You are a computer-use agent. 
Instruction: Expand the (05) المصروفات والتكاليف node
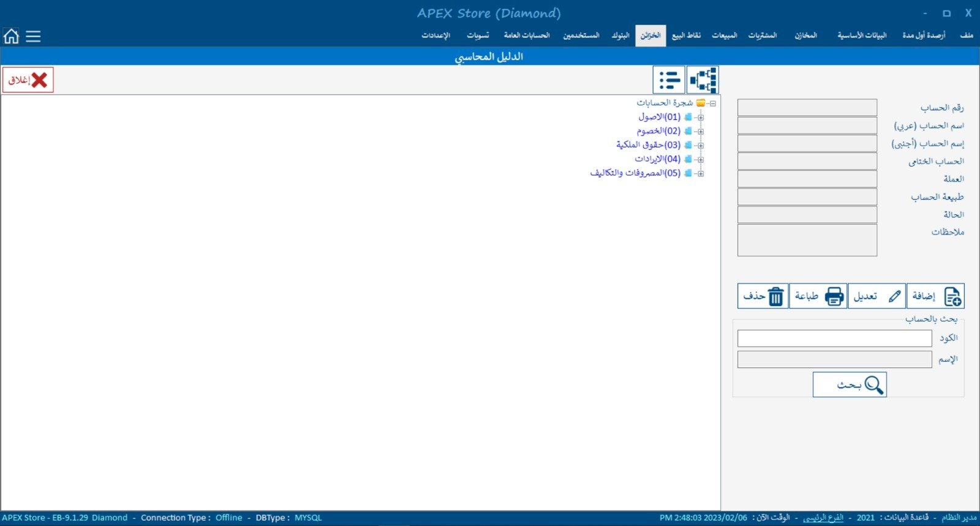coord(701,174)
